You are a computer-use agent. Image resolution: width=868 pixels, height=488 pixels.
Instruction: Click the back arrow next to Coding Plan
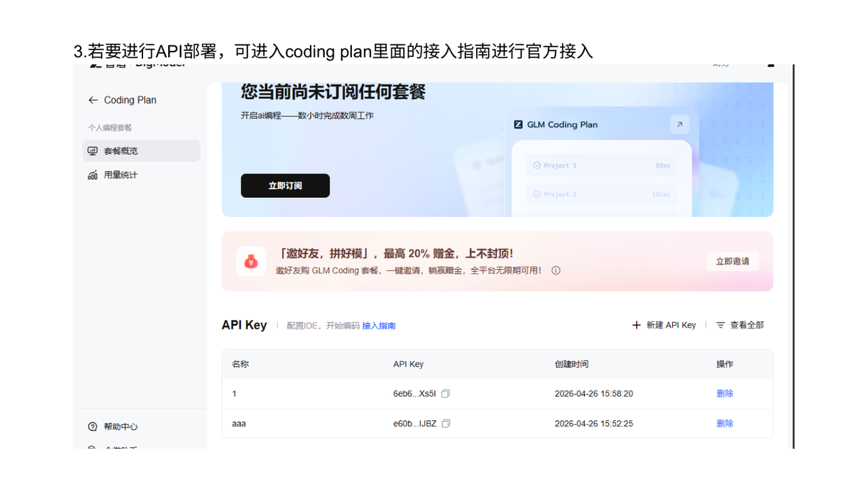point(93,100)
